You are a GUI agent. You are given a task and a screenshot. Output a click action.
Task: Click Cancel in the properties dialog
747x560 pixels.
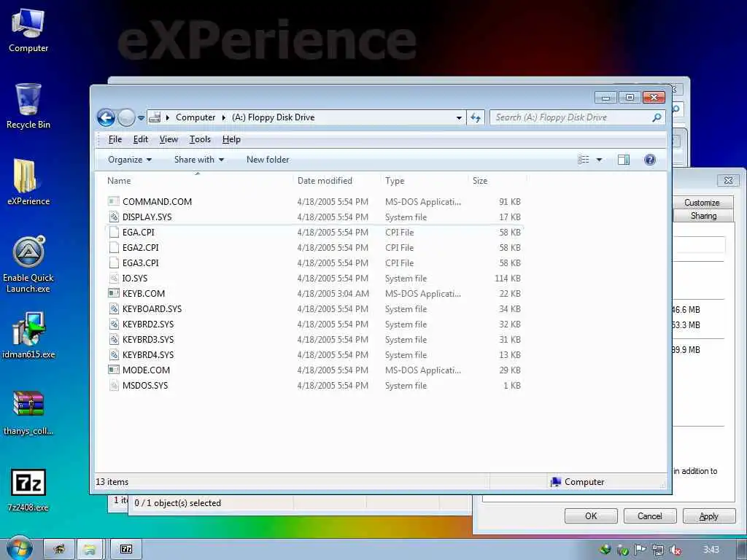tap(650, 516)
